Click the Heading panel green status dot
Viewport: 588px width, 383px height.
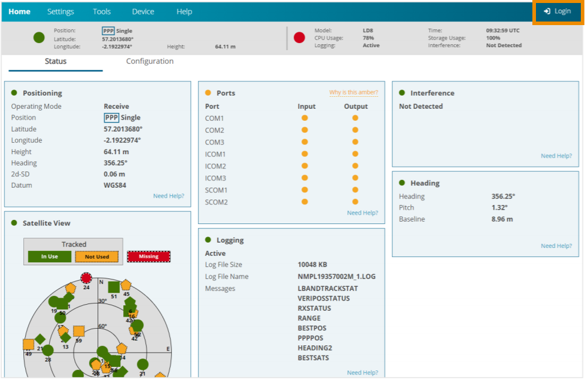coord(402,182)
